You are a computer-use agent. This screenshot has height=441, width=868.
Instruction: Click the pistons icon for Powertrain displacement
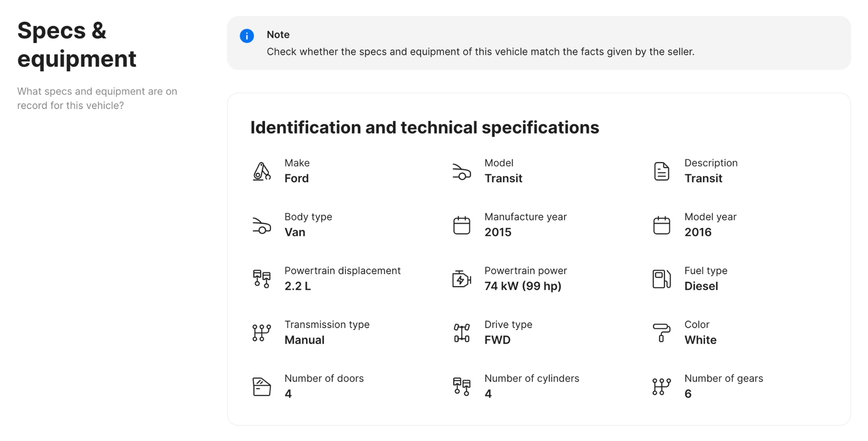click(x=262, y=279)
